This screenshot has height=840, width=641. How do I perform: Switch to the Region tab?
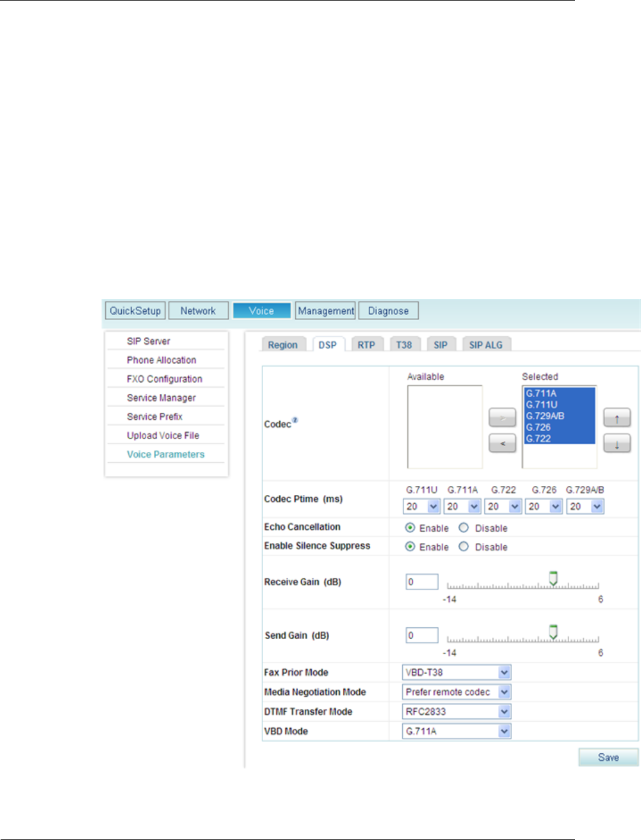point(283,345)
